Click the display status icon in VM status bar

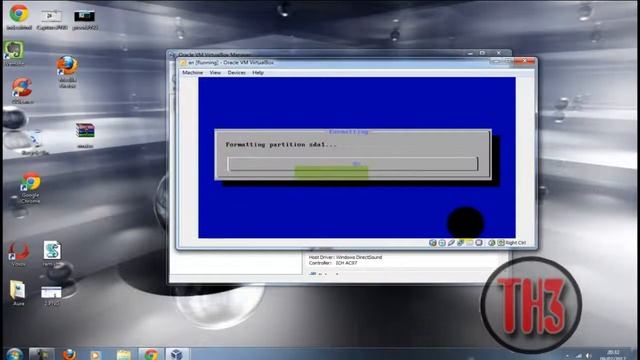tap(479, 243)
